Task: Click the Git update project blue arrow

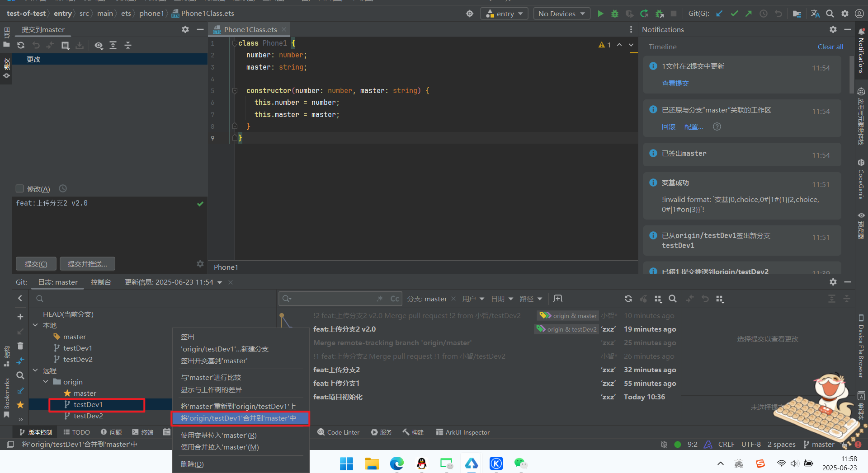Action: click(x=719, y=14)
